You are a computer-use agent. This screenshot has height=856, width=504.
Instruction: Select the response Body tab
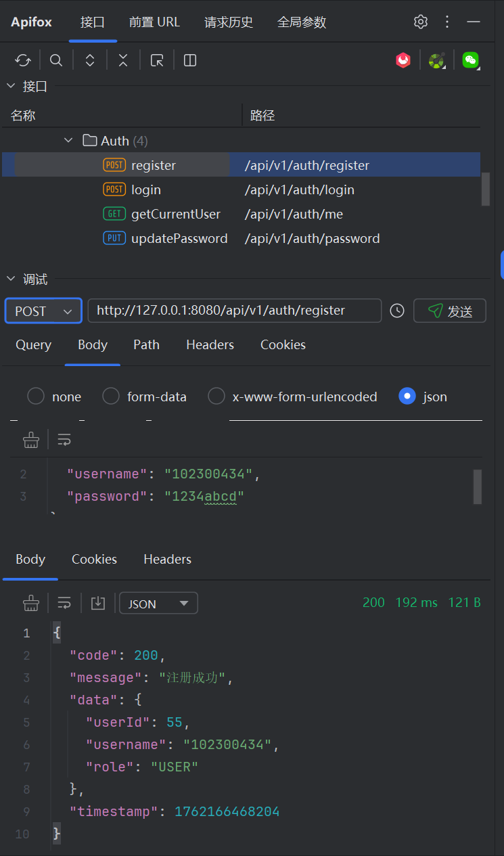pyautogui.click(x=30, y=560)
